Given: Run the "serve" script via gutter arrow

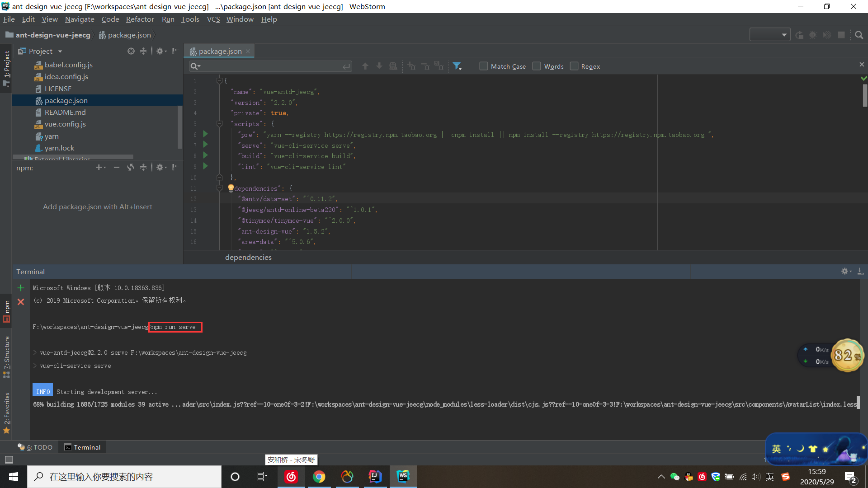Looking at the screenshot, I should (205, 145).
